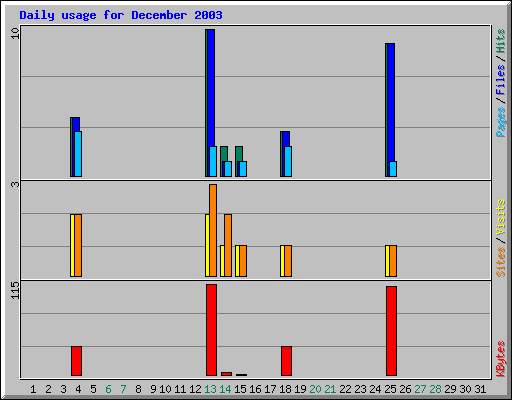
Task: Click the day 18 cyan pages bar
Action: [288, 161]
